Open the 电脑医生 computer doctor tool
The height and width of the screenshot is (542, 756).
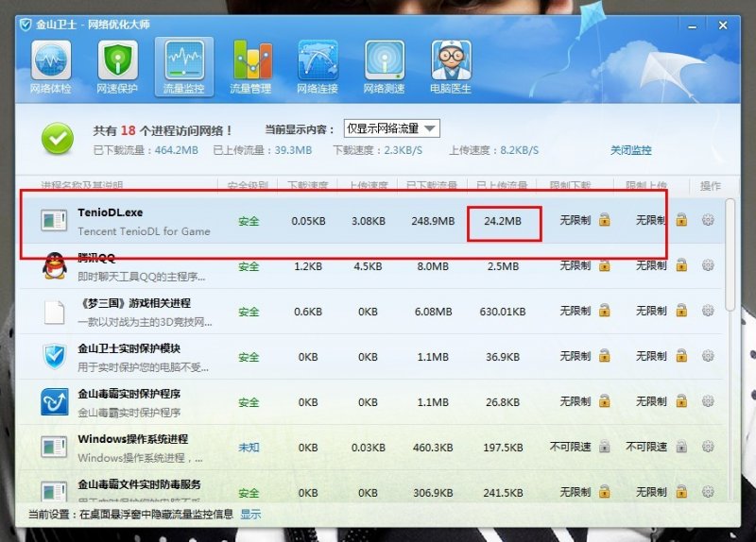point(451,67)
